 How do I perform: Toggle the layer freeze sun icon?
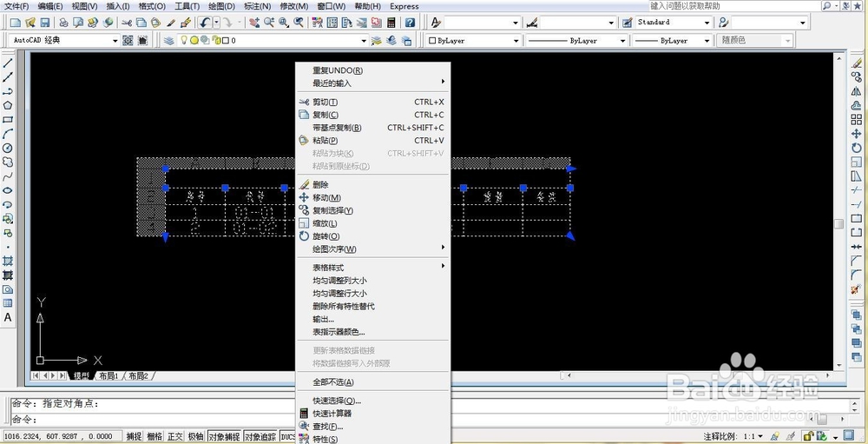pyautogui.click(x=194, y=41)
